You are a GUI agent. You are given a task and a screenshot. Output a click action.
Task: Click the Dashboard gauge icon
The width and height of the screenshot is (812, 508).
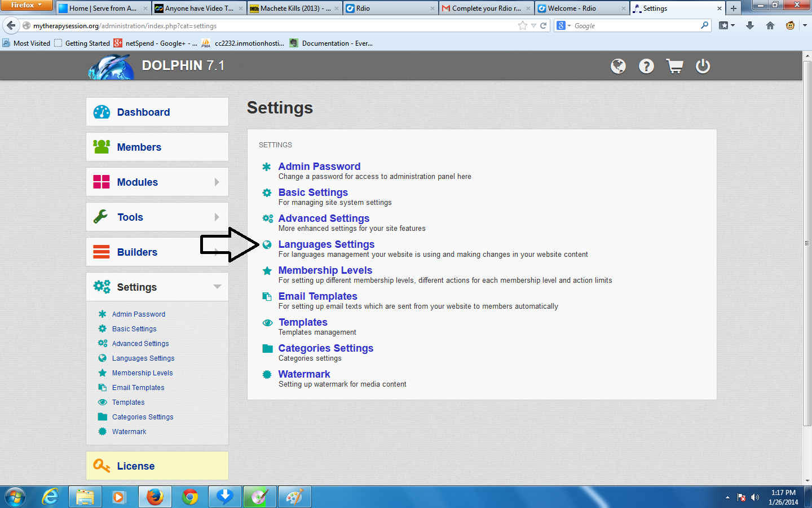[101, 112]
